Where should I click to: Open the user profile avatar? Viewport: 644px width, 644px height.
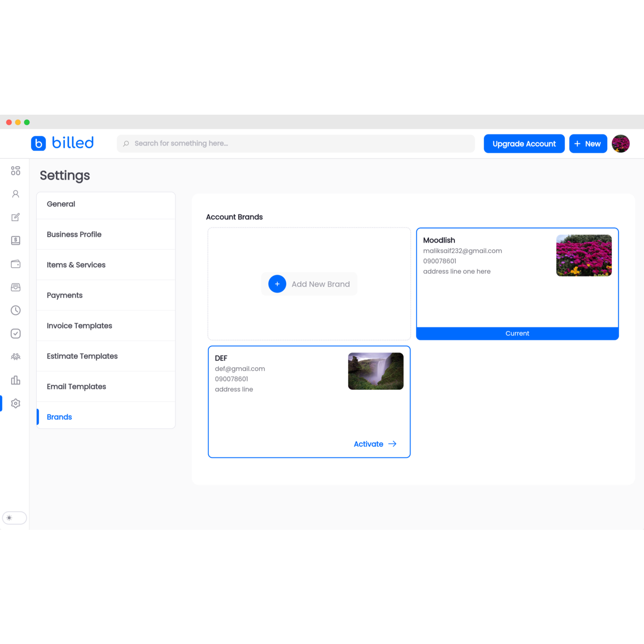[620, 144]
